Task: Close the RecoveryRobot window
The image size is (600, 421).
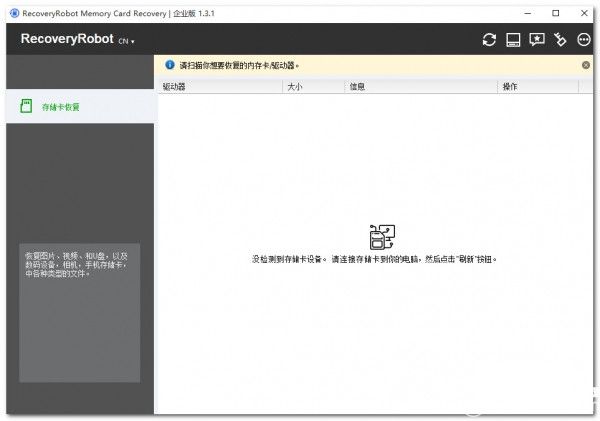Action: (x=584, y=13)
